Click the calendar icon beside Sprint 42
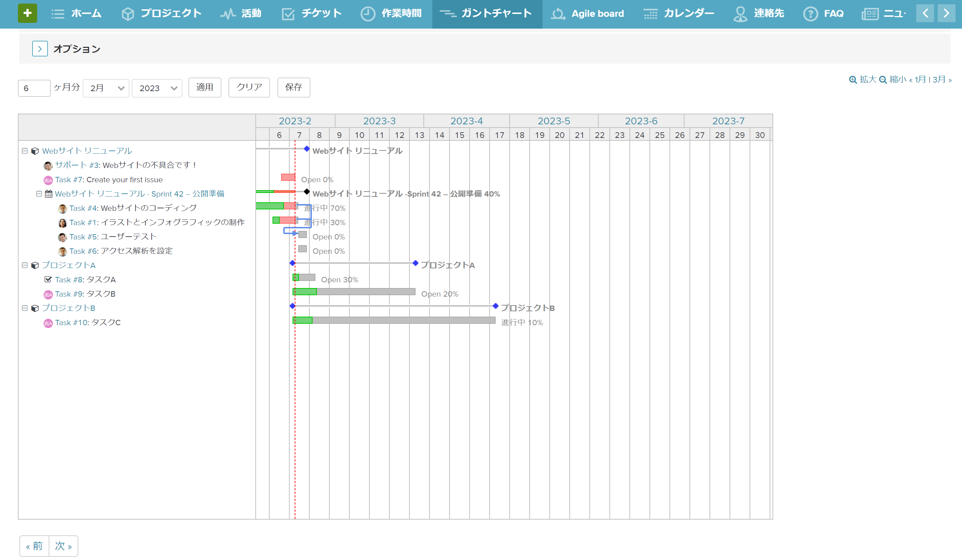Viewport: 962px width, 560px height. pyautogui.click(x=48, y=194)
